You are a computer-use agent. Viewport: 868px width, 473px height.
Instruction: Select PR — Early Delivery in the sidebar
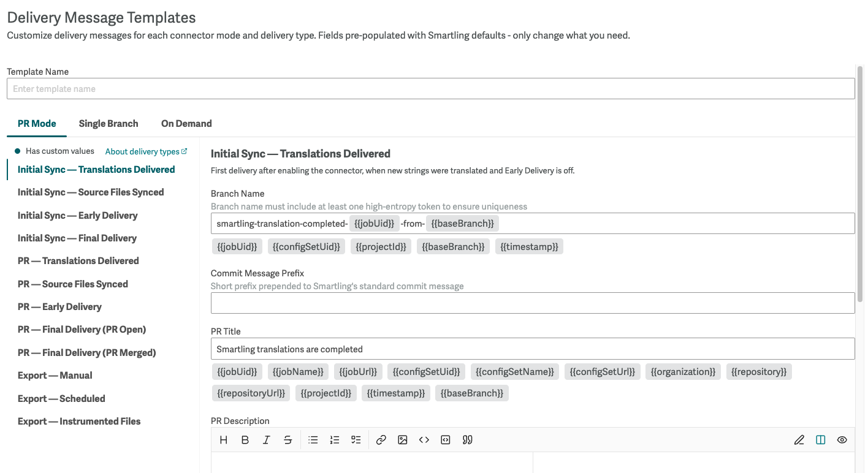59,307
